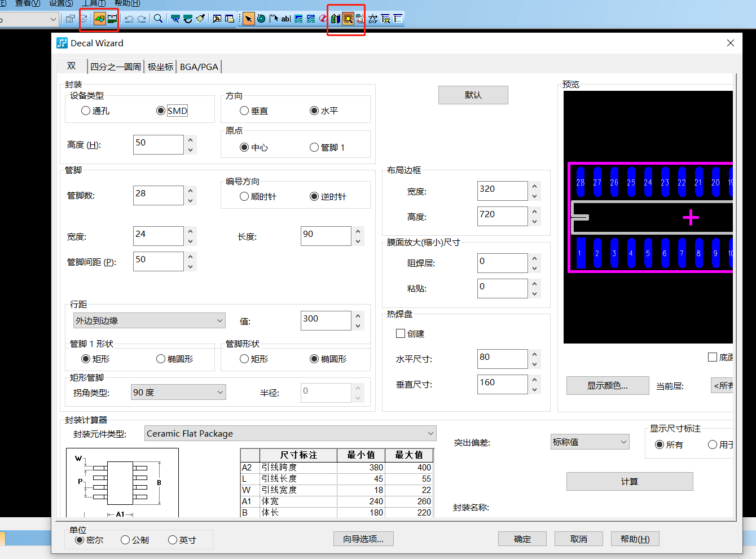Click the 显示颜色 button
Screen dimensions: 756x559
click(x=607, y=385)
